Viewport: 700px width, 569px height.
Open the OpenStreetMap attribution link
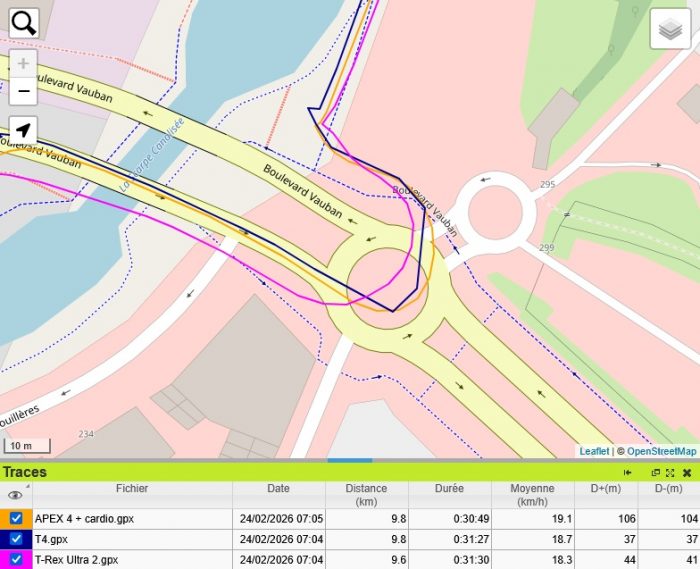(x=661, y=451)
